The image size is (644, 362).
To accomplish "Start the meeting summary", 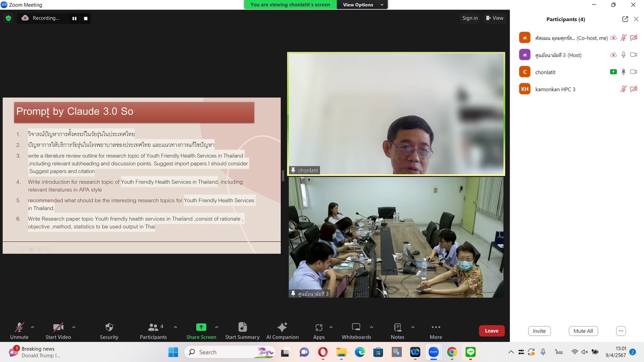I will tap(242, 331).
